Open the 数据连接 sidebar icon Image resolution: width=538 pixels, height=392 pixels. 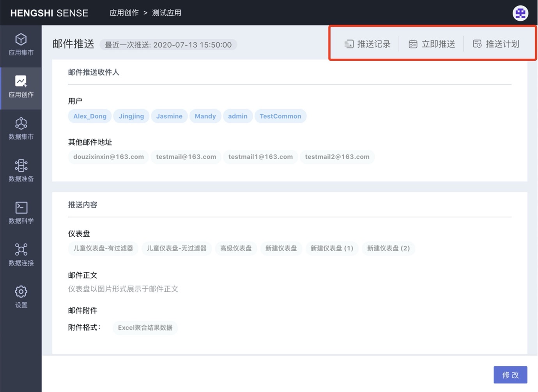21,250
